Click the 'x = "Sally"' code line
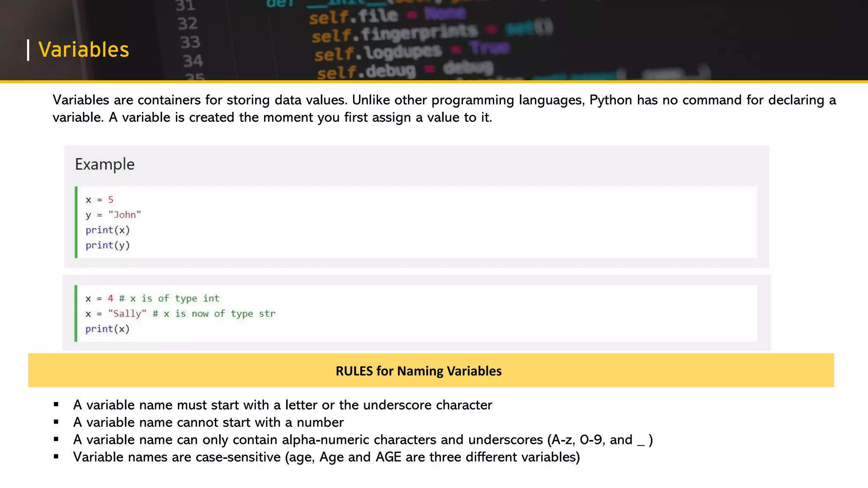The width and height of the screenshot is (868, 488). click(180, 313)
